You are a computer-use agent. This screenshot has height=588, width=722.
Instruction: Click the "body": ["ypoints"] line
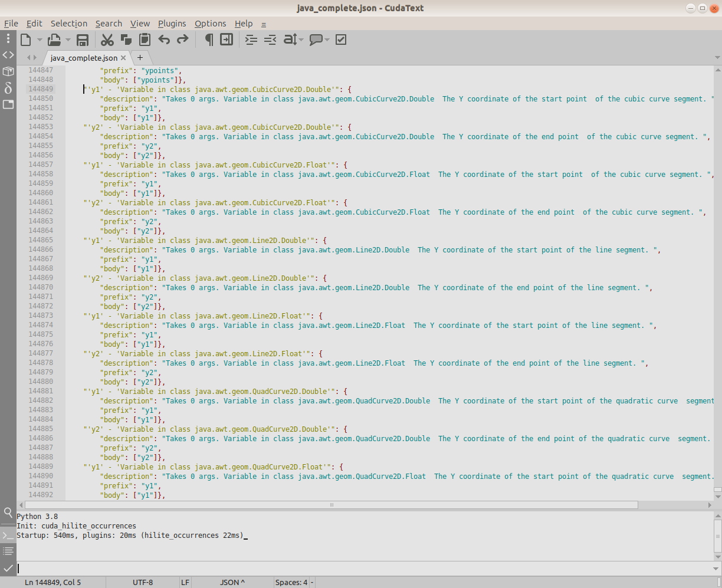pyautogui.click(x=143, y=80)
